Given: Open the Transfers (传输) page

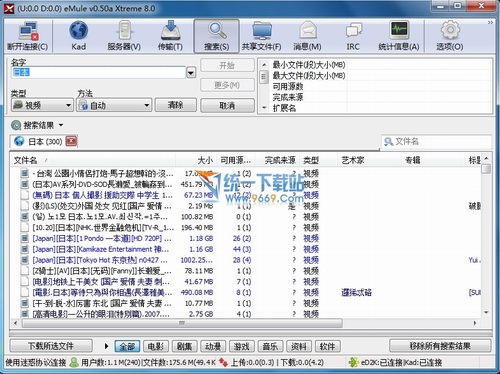Looking at the screenshot, I should (170, 36).
